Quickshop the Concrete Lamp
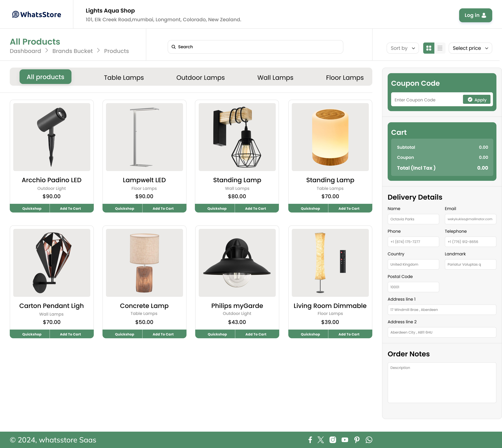502x448 pixels. (x=124, y=334)
